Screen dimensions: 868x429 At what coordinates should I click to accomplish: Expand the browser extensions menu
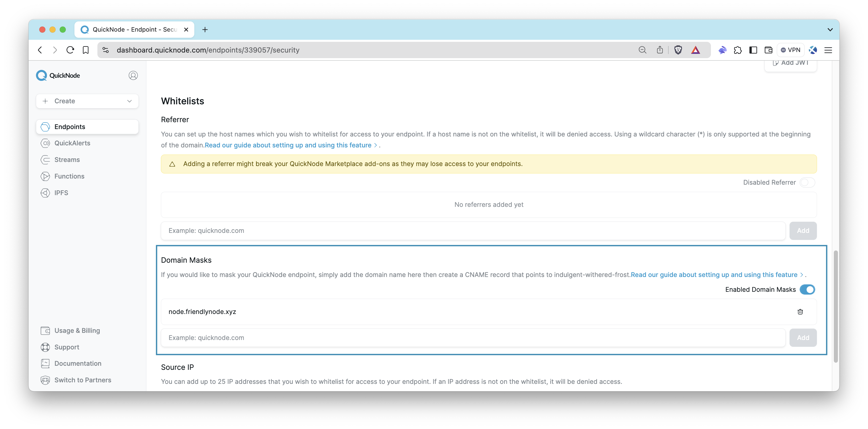(738, 50)
